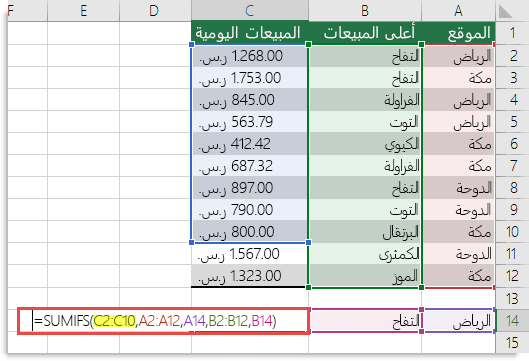Viewport: 529px width, 361px height.
Task: Select row 8 header
Action: 512,188
